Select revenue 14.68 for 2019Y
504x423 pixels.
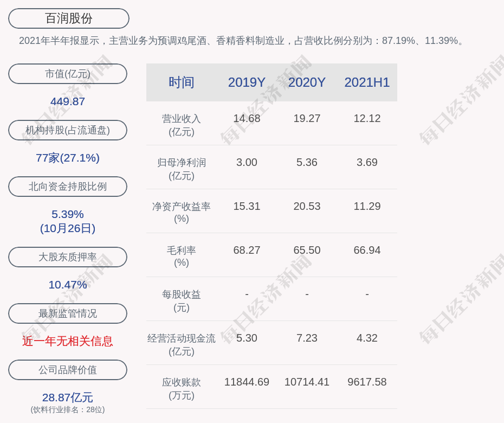point(247,118)
